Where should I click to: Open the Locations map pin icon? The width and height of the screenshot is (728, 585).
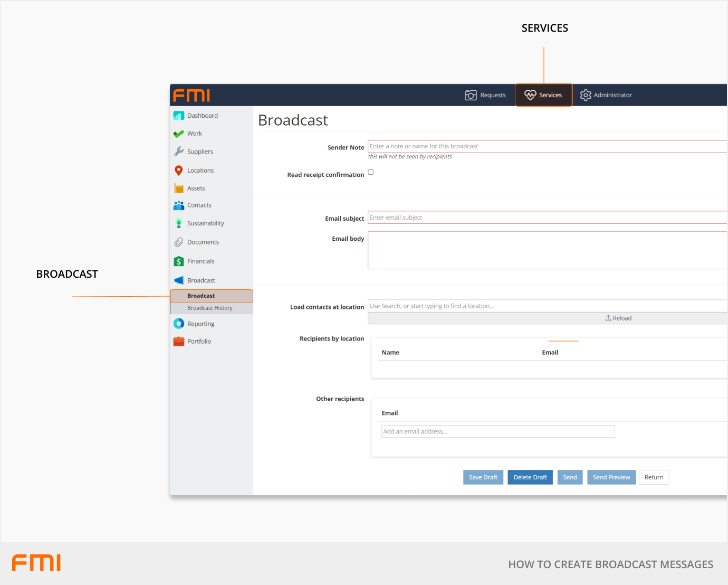point(178,170)
